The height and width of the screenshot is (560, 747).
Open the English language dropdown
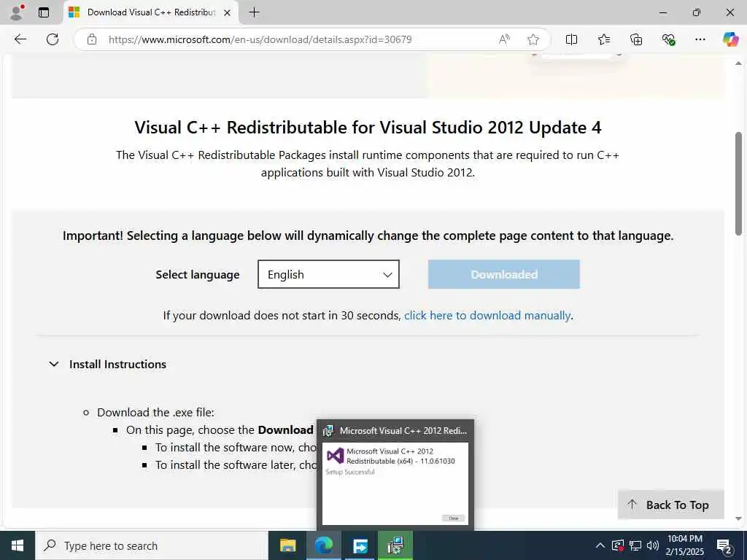328,274
